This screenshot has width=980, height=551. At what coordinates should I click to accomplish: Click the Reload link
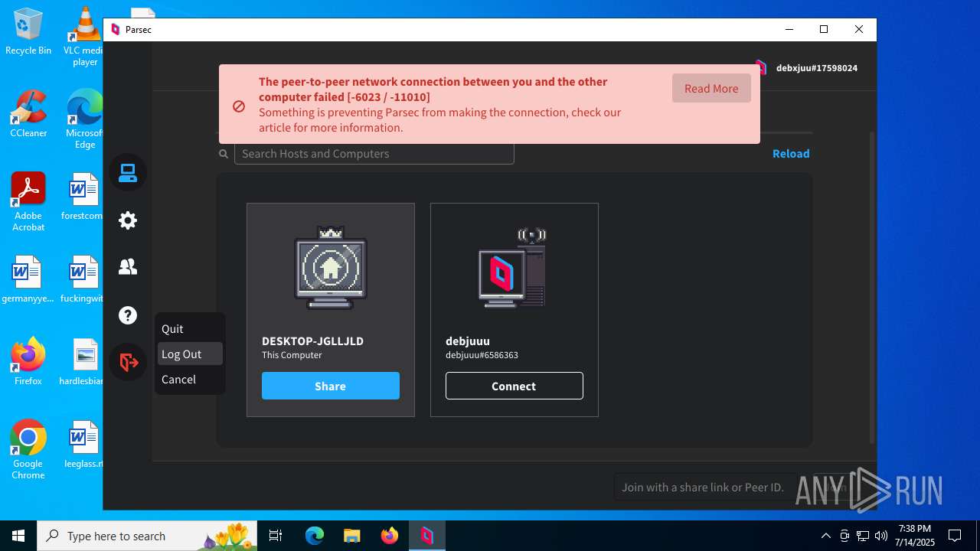(791, 153)
